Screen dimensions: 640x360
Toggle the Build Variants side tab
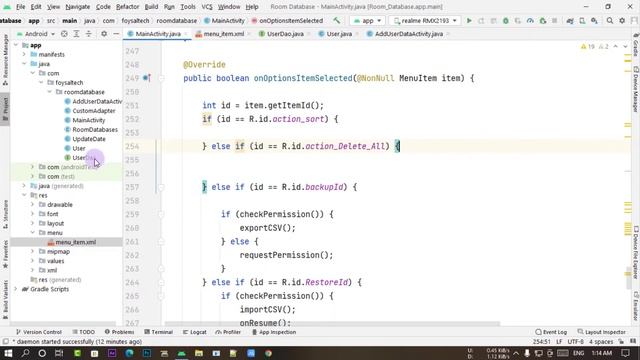point(5,300)
